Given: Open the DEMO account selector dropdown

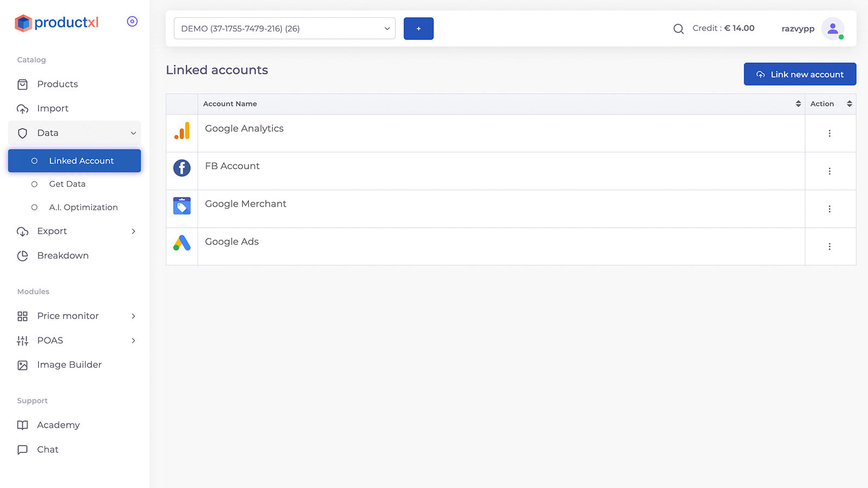Looking at the screenshot, I should coord(284,29).
